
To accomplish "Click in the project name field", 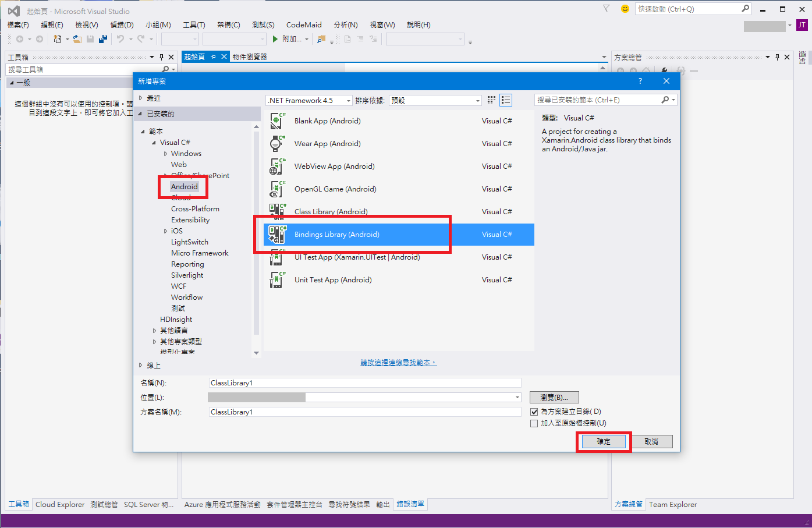I will click(365, 383).
